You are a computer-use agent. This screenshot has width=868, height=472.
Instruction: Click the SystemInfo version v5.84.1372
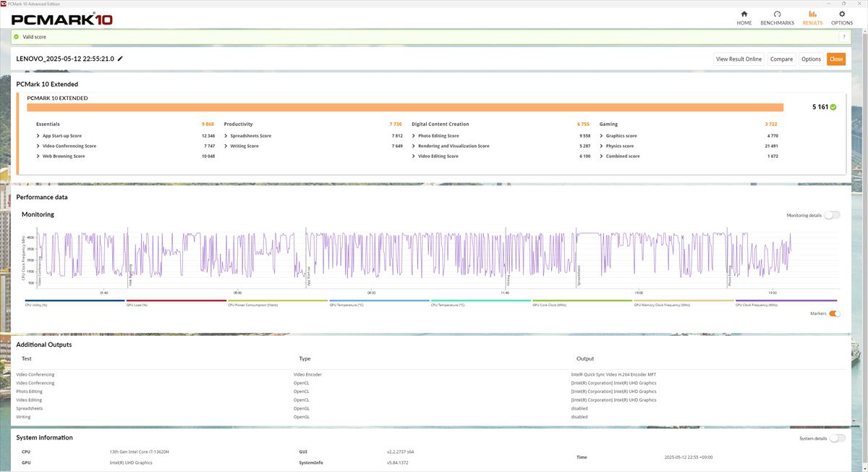[397, 462]
